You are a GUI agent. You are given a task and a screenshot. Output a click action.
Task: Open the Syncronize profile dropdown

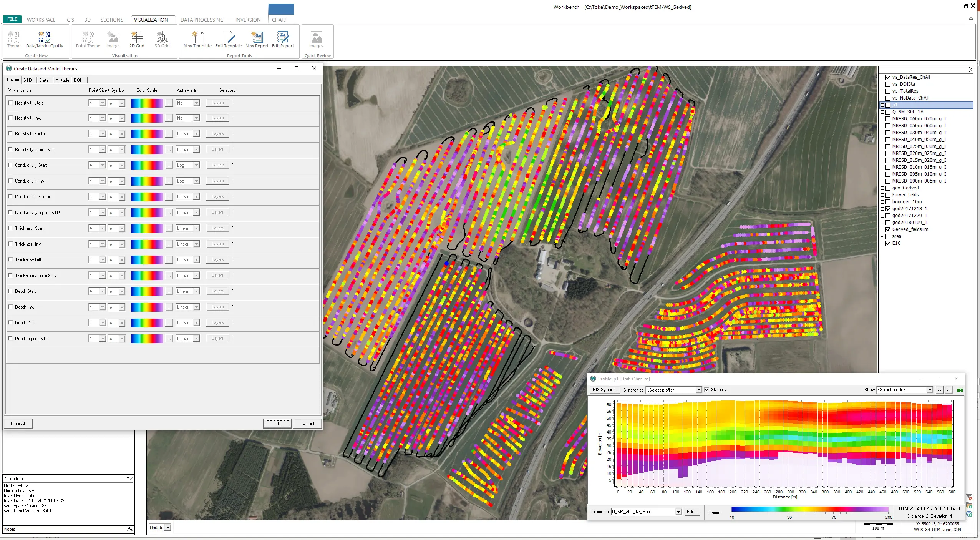pyautogui.click(x=699, y=390)
